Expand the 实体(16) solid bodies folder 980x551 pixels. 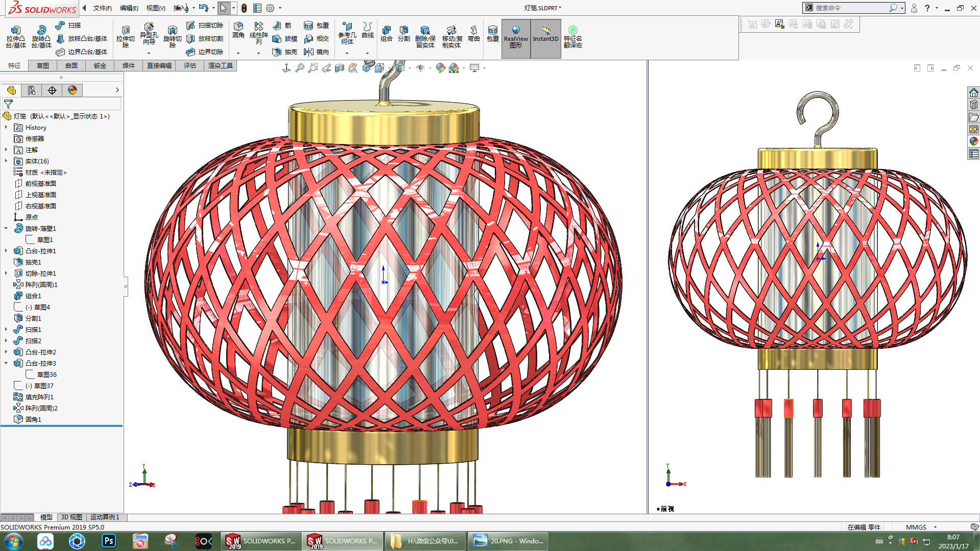6,161
